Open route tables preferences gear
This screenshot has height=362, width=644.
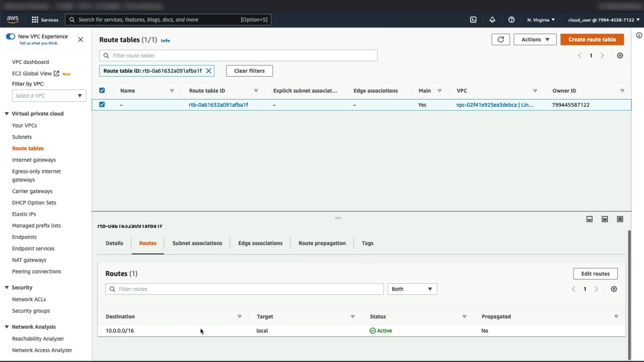point(620,56)
